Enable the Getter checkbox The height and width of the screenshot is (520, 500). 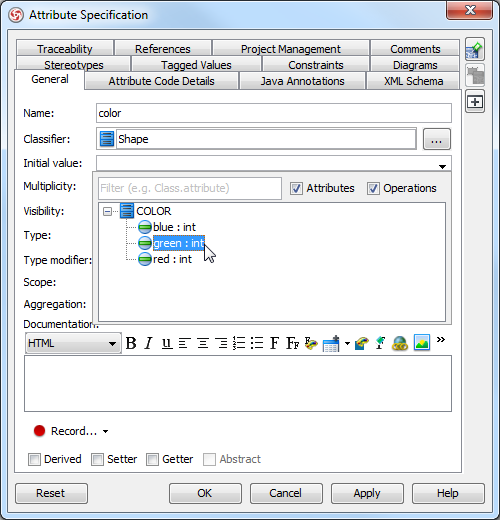point(152,459)
